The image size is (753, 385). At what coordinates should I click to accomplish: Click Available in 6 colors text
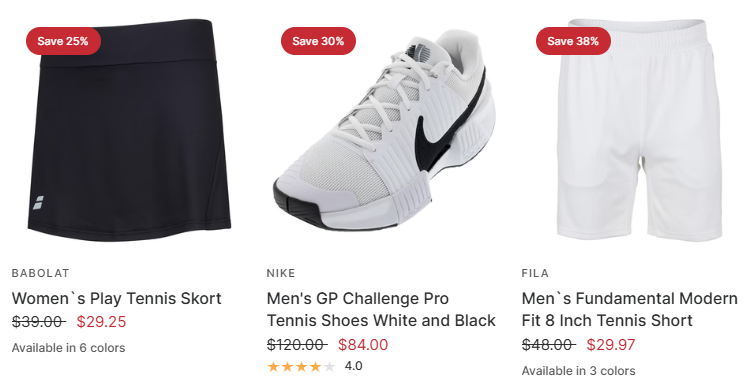(69, 348)
